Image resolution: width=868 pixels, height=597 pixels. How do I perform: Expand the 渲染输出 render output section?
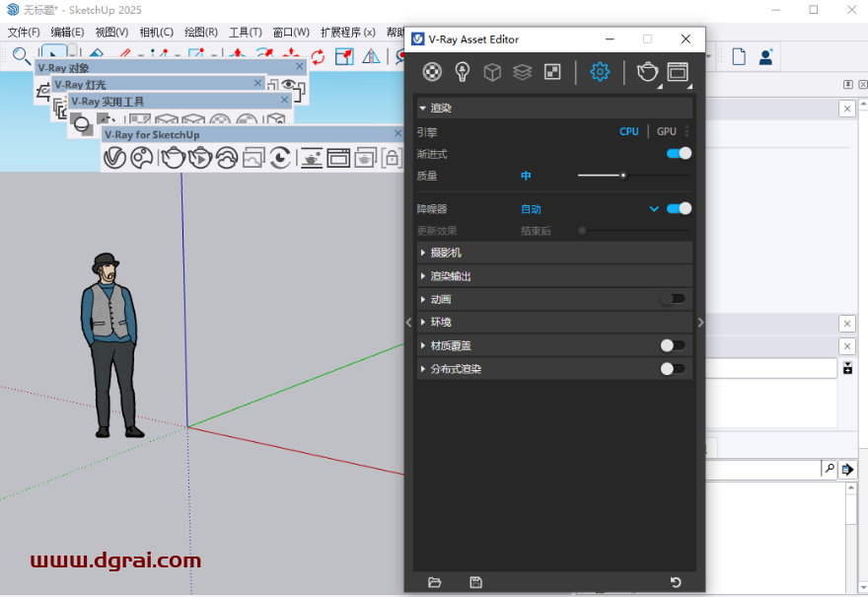tap(423, 275)
